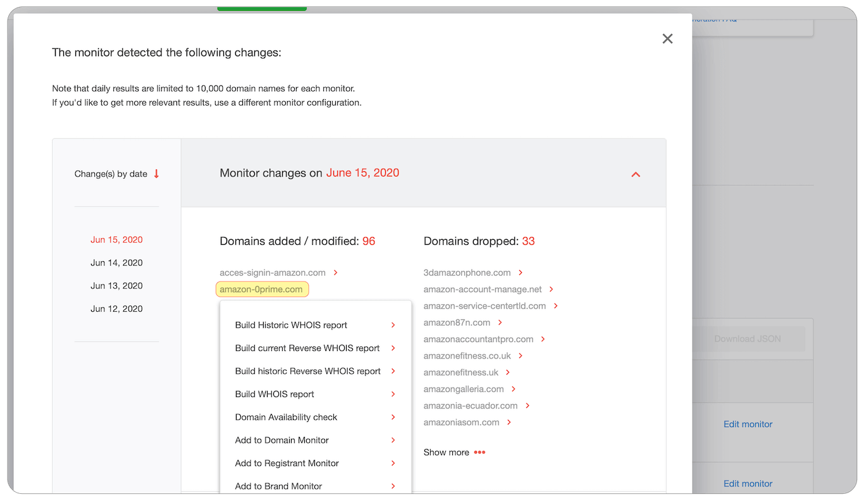Click arrow beside amazonefitness.co.uk
The image size is (864, 504).
(x=521, y=356)
